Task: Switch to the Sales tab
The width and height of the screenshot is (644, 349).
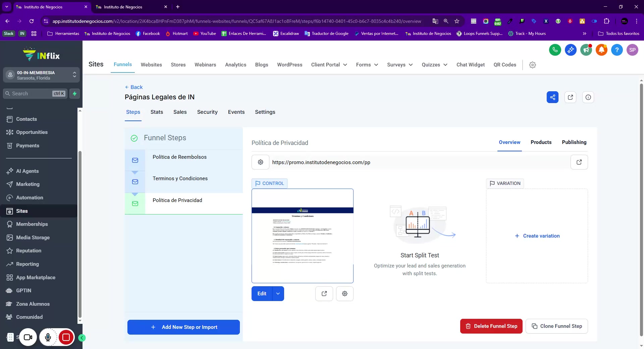Action: coord(180,112)
